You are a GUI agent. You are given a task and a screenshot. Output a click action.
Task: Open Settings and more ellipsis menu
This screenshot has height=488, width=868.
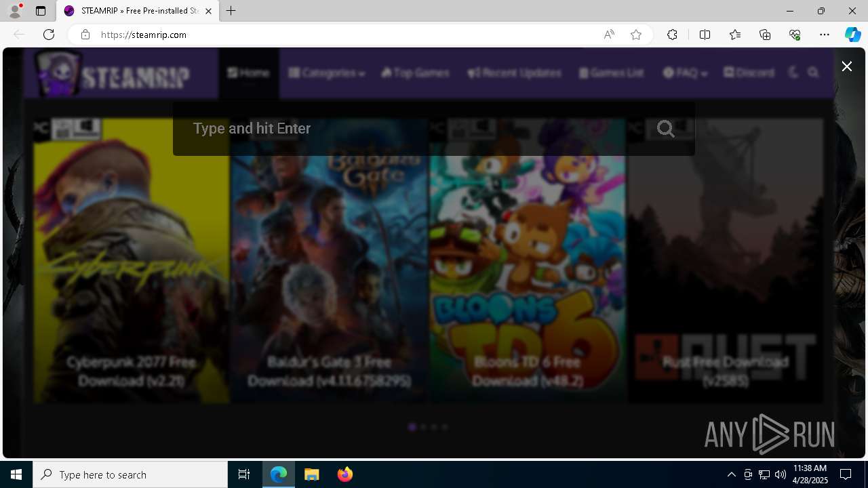coord(825,35)
